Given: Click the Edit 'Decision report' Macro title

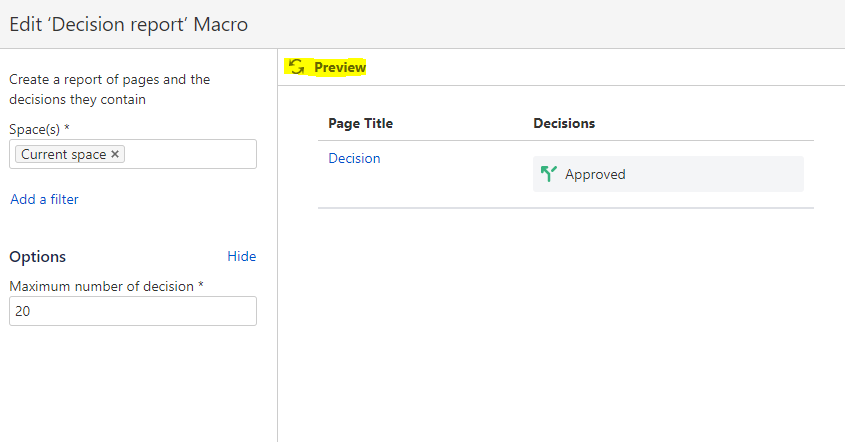Looking at the screenshot, I should pyautogui.click(x=129, y=24).
